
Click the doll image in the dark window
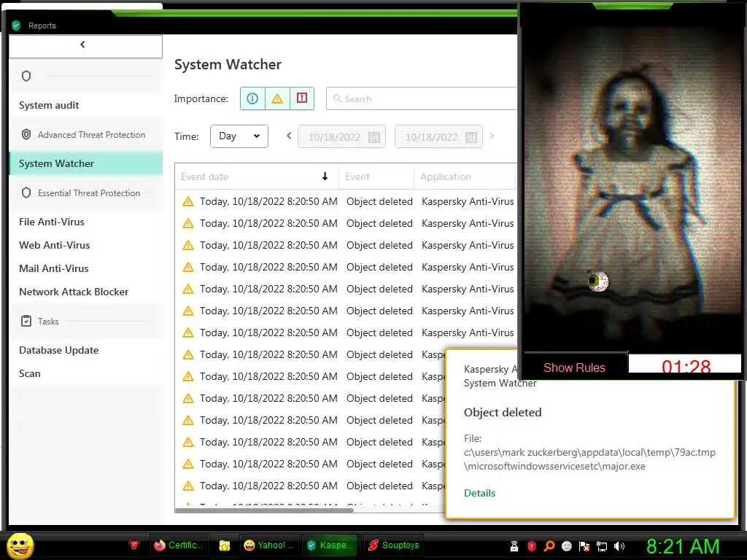(x=632, y=190)
